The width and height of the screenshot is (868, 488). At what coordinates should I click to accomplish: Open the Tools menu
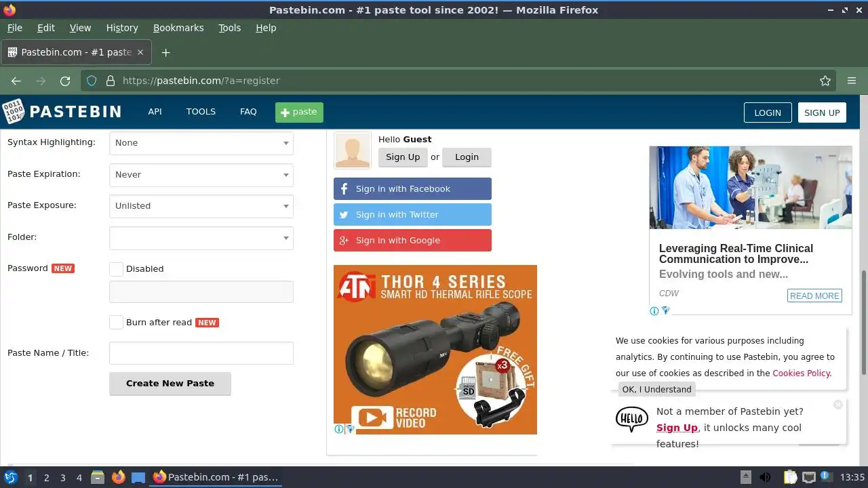click(230, 28)
